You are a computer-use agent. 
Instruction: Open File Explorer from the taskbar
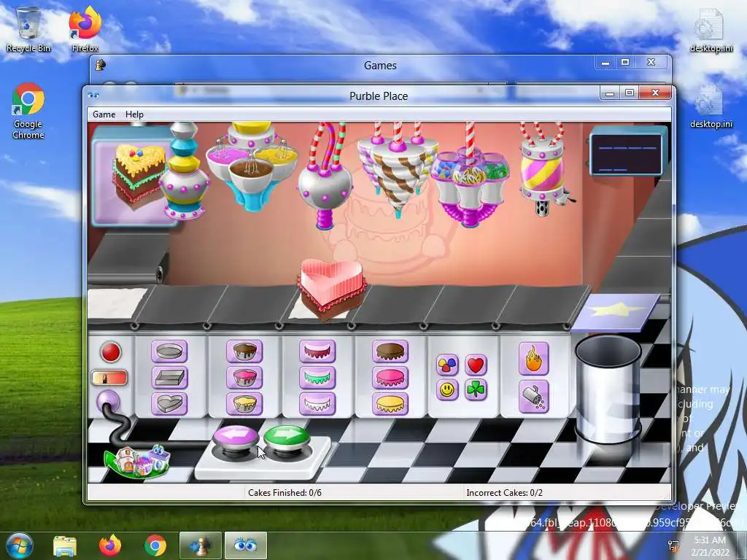(65, 545)
